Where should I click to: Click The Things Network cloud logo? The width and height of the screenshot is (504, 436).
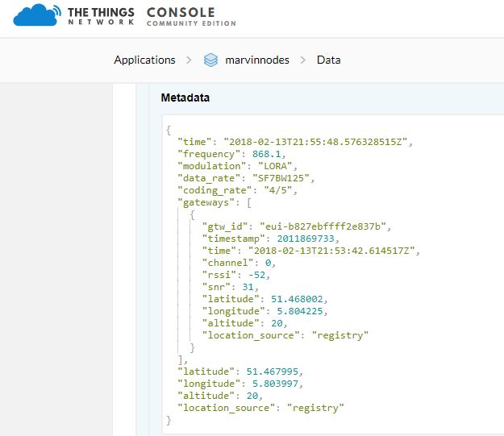click(35, 16)
